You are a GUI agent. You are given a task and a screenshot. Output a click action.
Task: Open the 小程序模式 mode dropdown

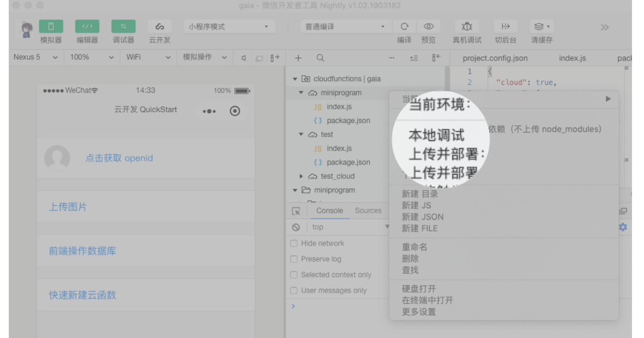point(230,27)
